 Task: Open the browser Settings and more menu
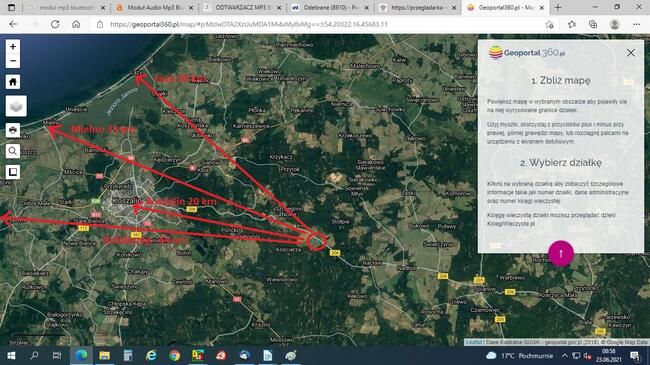637,24
